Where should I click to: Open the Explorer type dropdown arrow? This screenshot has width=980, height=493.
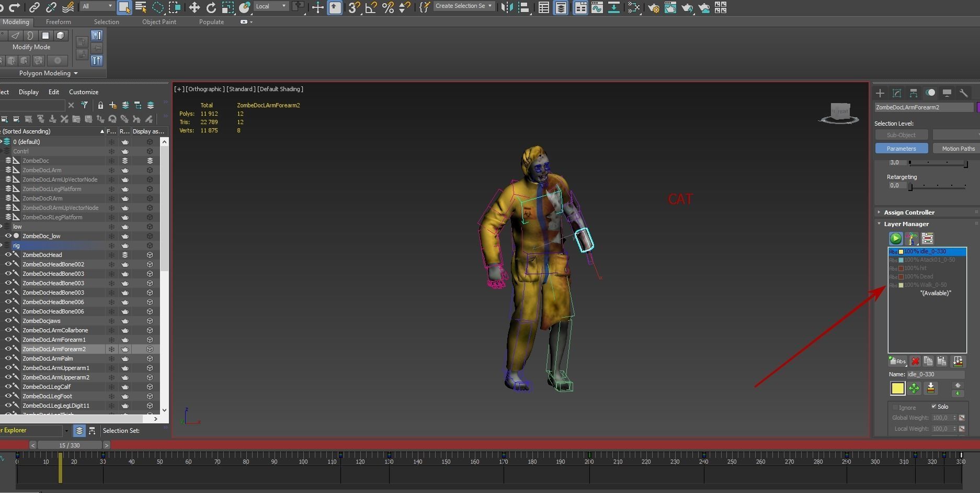coord(66,431)
